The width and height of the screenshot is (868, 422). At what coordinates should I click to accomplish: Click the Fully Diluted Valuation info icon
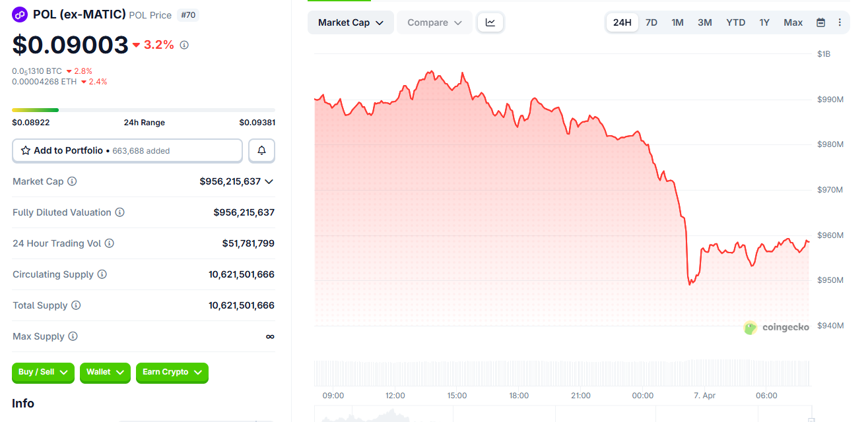[119, 212]
